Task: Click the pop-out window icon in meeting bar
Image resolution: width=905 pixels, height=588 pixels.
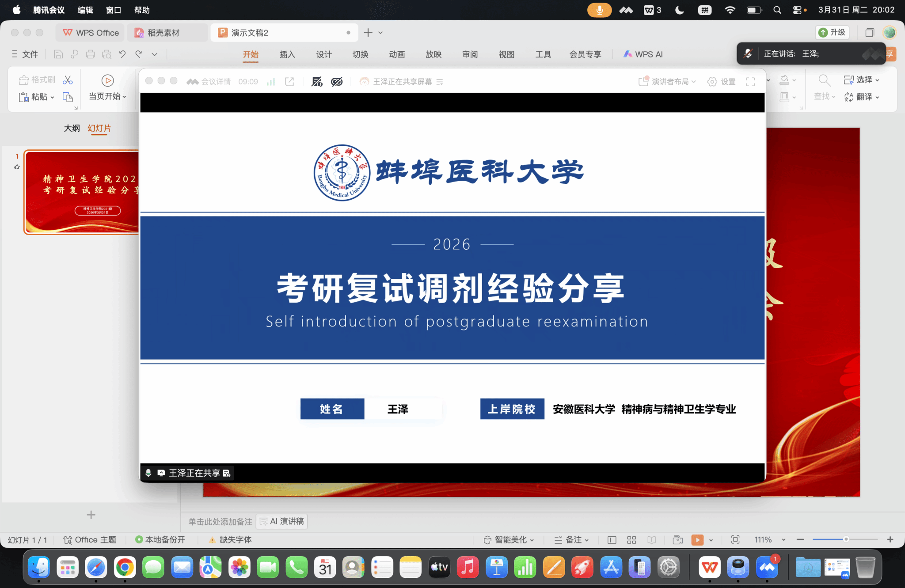Action: pos(289,82)
